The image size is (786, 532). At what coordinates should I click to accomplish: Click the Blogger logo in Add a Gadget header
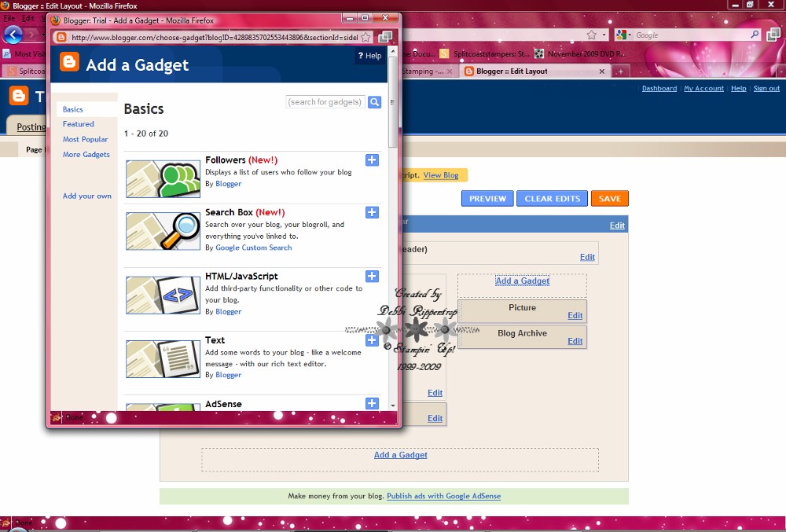coord(69,61)
